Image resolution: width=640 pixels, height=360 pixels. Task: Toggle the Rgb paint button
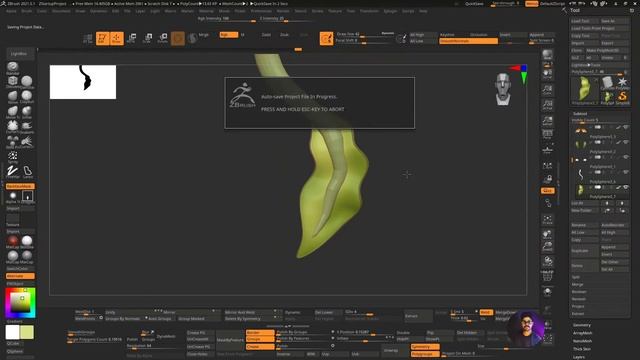pyautogui.click(x=229, y=35)
